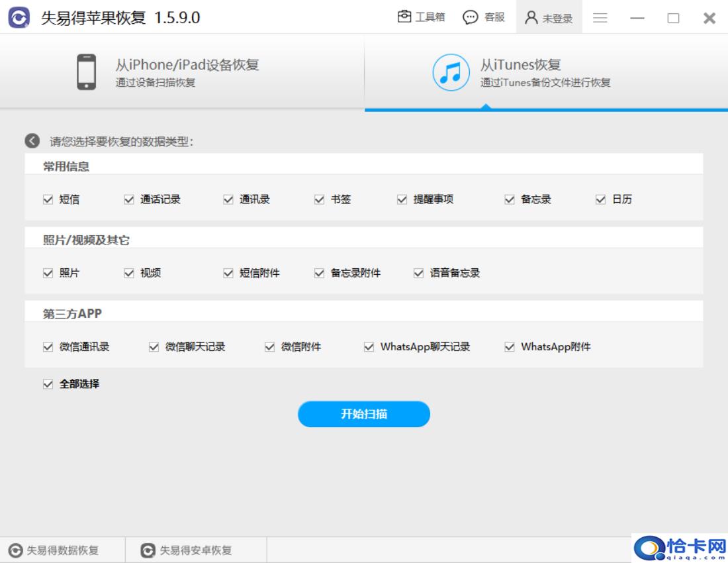Click the 工具箱 toolbox icon
728x563 pixels.
coord(404,17)
